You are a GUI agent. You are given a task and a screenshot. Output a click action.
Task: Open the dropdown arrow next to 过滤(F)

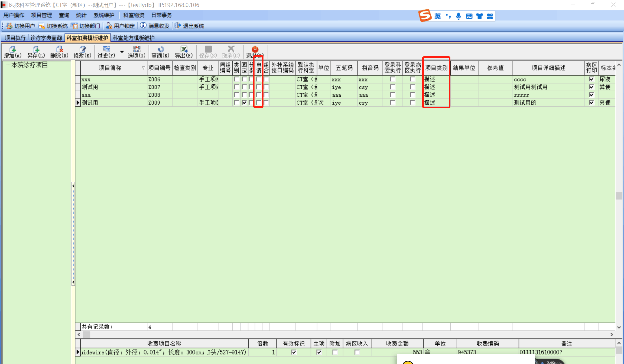(122, 52)
